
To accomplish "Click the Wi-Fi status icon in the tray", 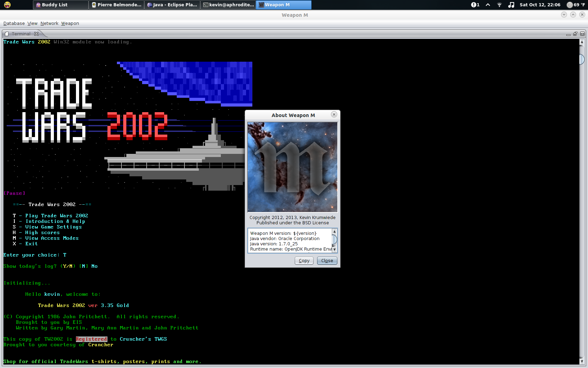I will [499, 5].
